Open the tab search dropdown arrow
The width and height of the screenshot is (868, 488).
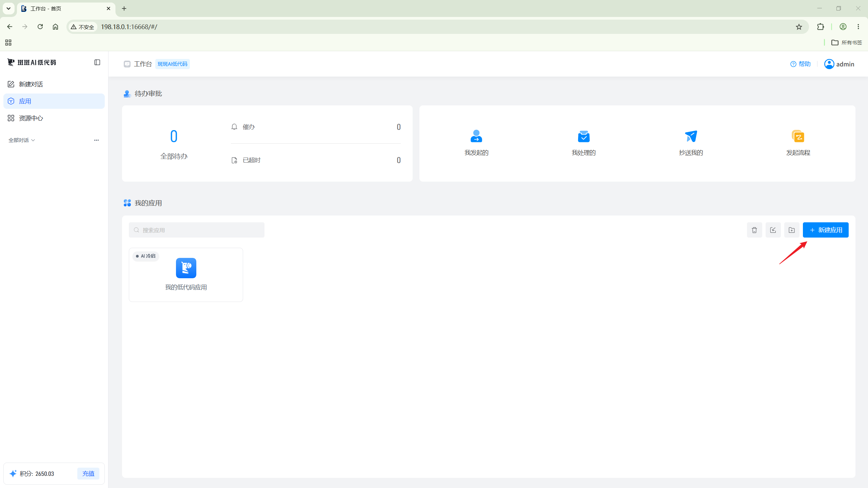(8, 8)
